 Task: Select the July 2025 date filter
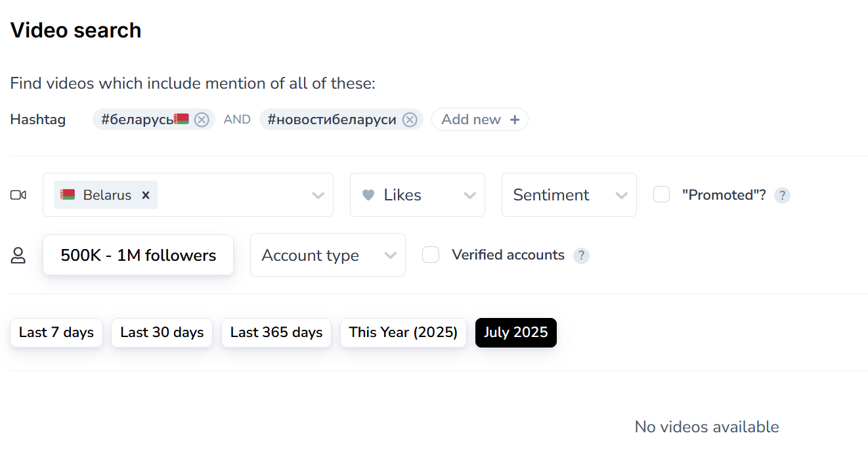click(515, 332)
